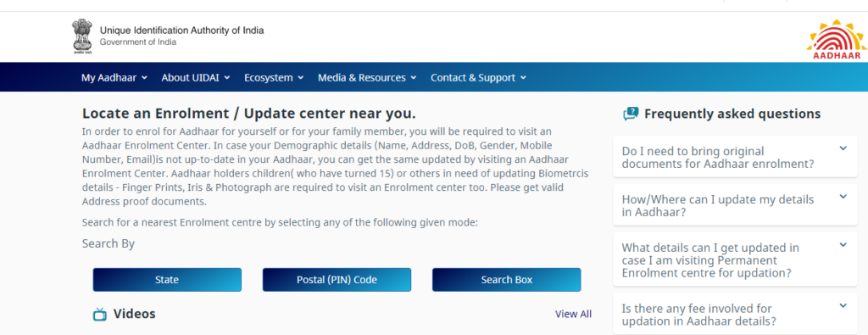Open the About UIDAI menu
Image resolution: width=868 pixels, height=335 pixels.
coord(196,77)
